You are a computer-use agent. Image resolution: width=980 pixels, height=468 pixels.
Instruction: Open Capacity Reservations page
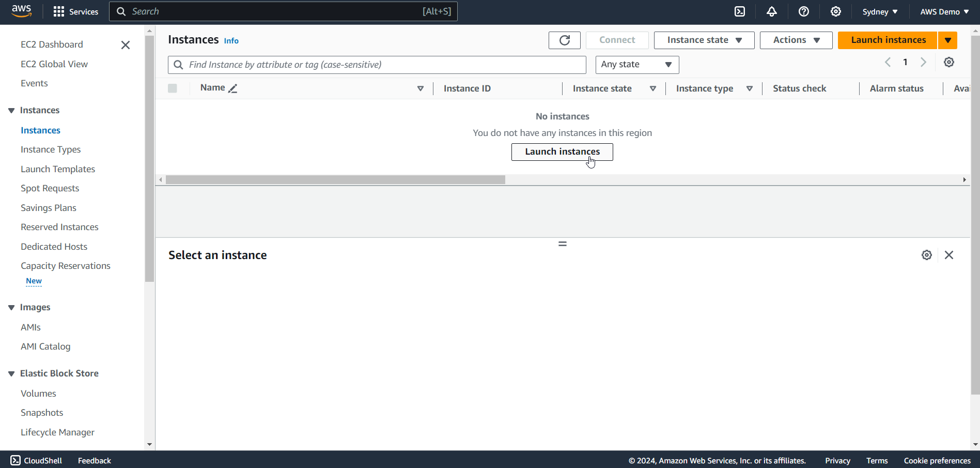(66, 266)
